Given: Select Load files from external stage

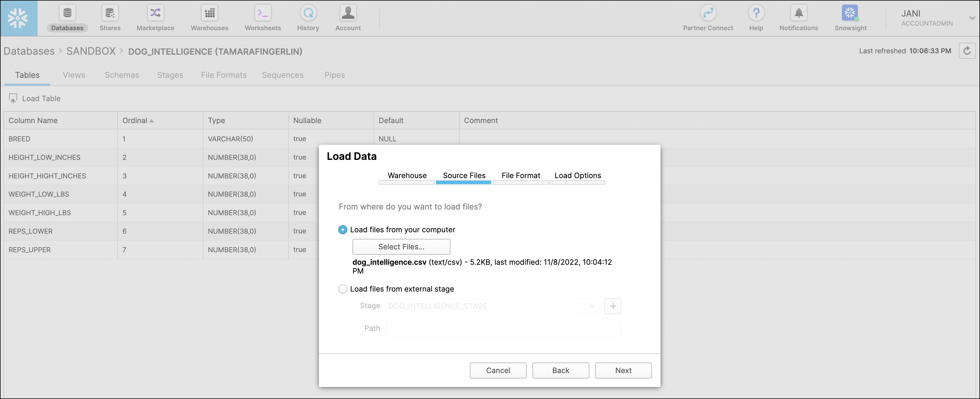Looking at the screenshot, I should click(343, 289).
